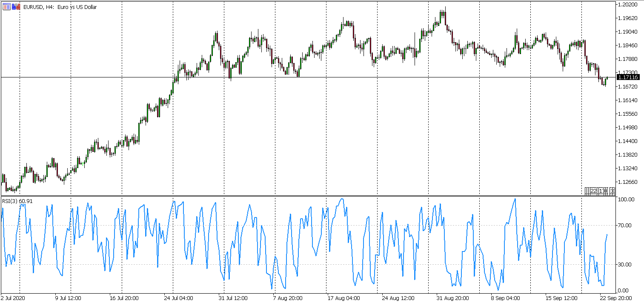Viewport: 644px width, 303px height.
Task: Click the 7 Aug 20:00 time label
Action: click(288, 298)
